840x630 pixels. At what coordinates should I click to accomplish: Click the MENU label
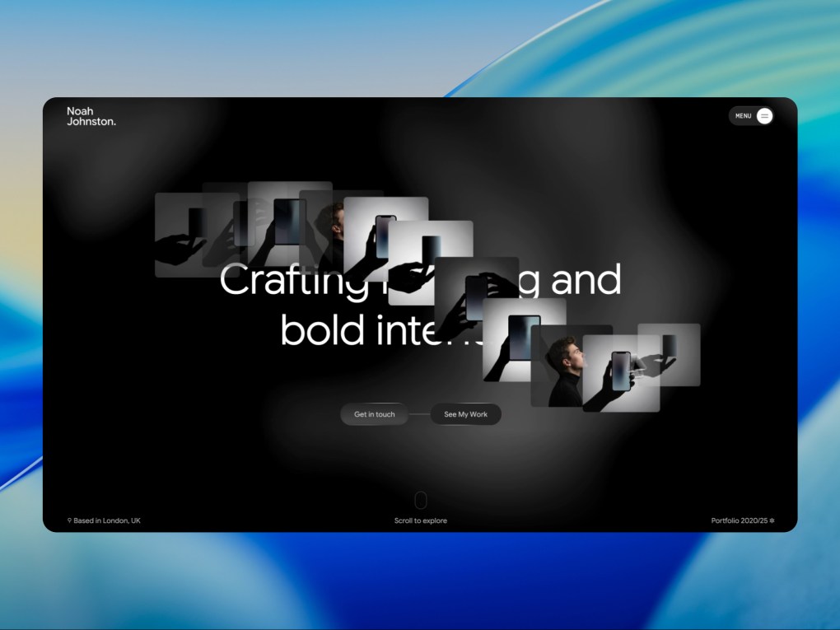click(743, 116)
